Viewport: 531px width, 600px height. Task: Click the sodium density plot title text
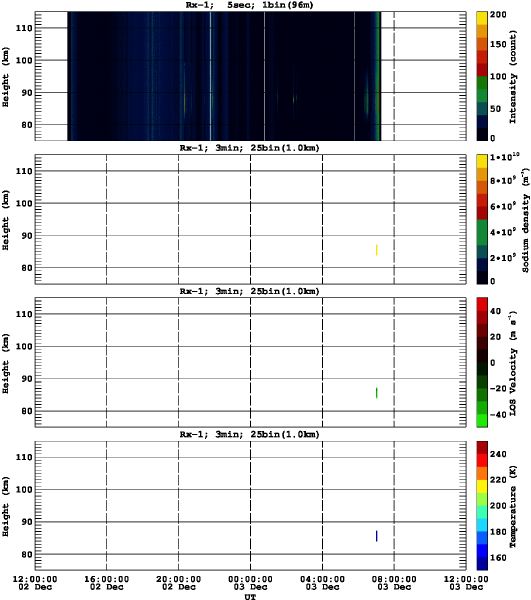tap(249, 148)
